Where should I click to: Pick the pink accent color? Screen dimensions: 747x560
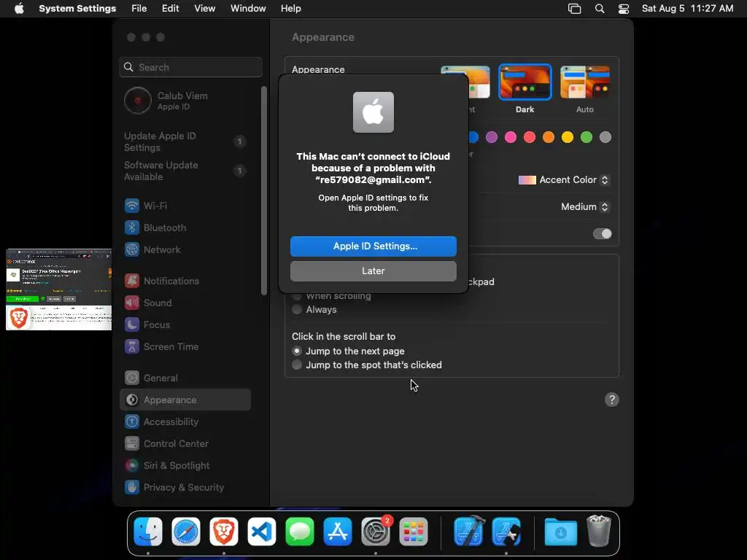[511, 137]
